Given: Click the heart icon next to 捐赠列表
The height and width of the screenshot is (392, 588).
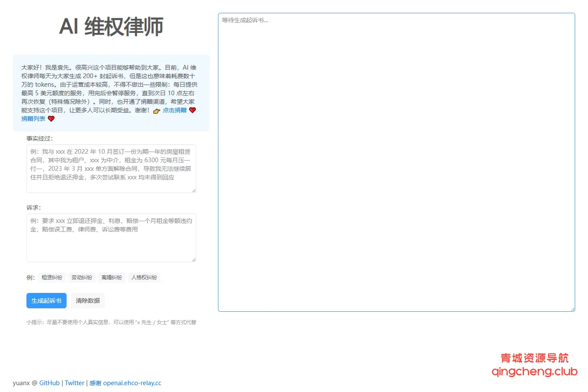Looking at the screenshot, I should pos(51,119).
